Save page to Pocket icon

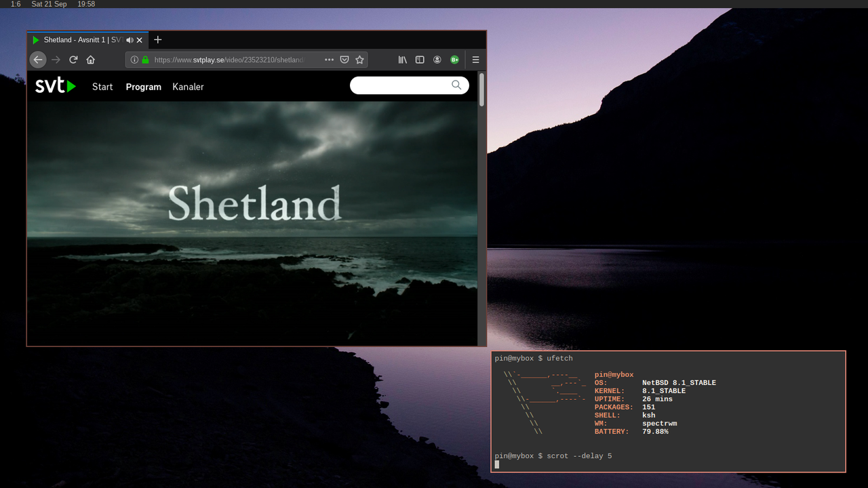(344, 60)
